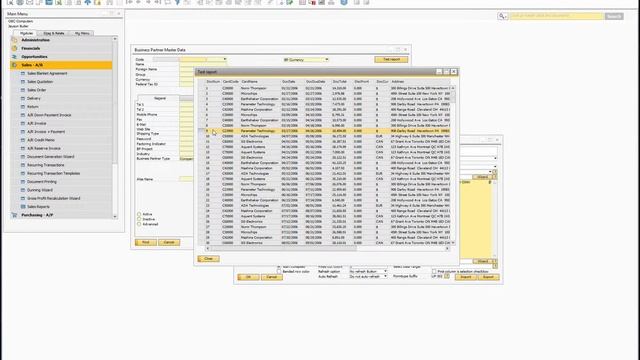Click Cancel in Business Partner Master Data

169,242
